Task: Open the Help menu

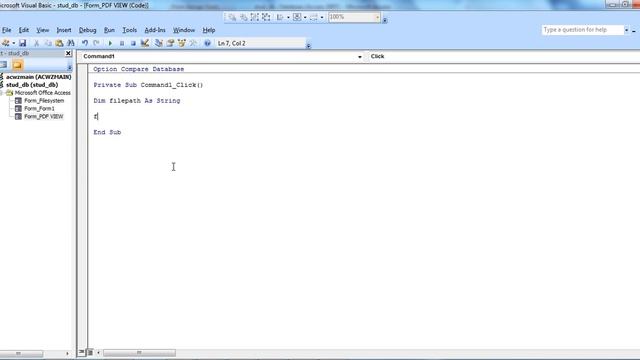Action: coord(209,30)
